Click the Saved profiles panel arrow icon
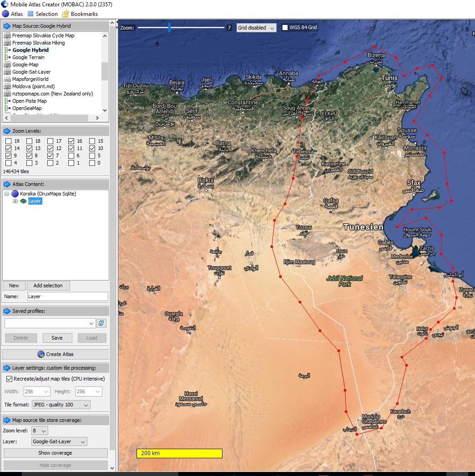Viewport: 475px width, 476px height. tap(7, 311)
